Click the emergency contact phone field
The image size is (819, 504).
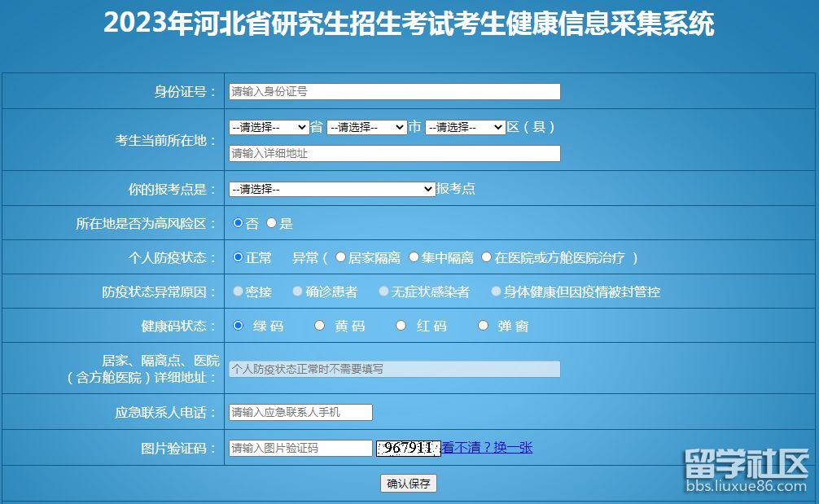point(300,412)
